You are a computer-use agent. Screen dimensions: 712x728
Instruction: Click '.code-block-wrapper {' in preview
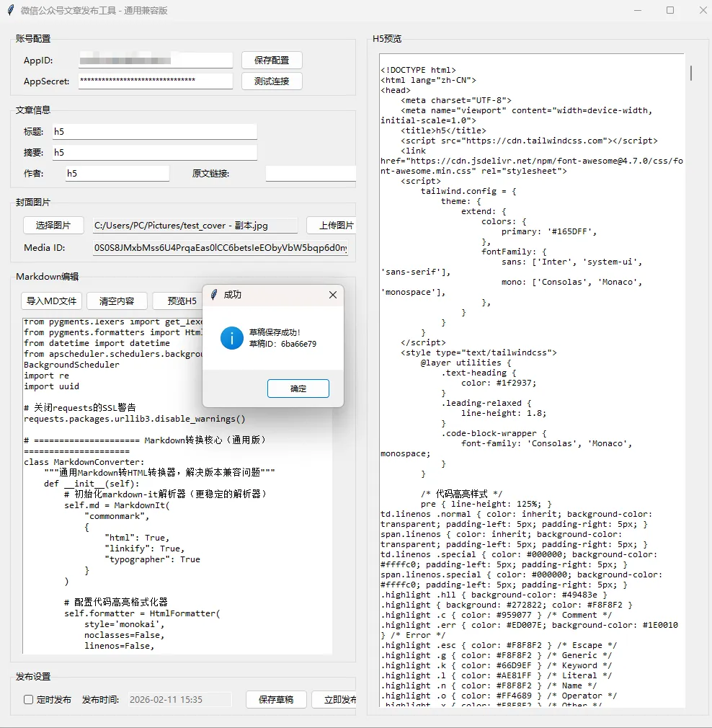click(494, 434)
